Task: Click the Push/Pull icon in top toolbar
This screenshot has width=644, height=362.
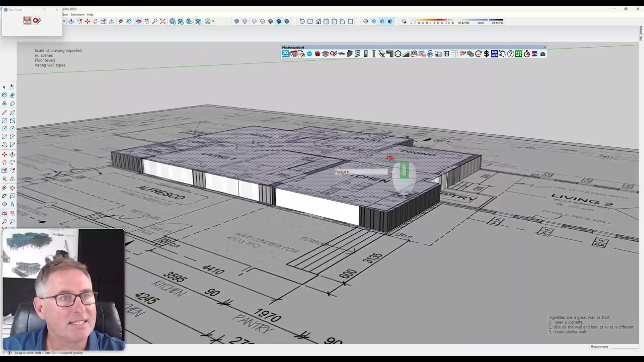Action: point(70,21)
